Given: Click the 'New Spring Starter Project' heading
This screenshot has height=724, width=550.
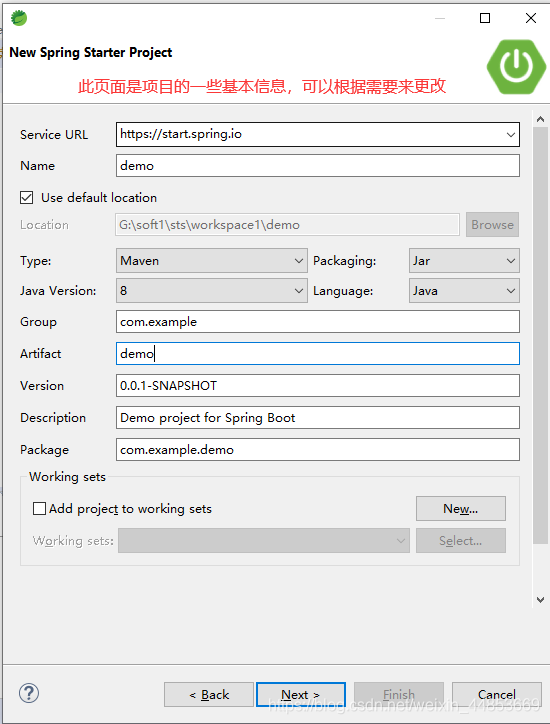Looking at the screenshot, I should [x=91, y=52].
